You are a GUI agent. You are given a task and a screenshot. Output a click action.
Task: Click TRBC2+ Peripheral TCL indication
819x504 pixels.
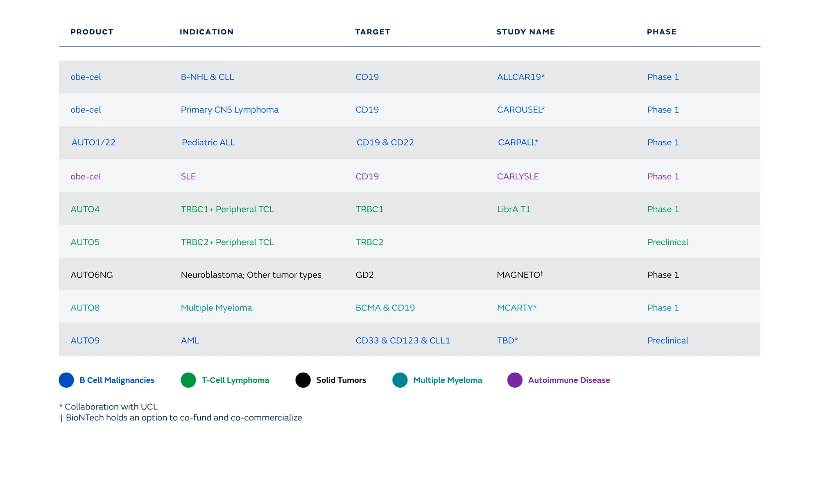point(227,242)
